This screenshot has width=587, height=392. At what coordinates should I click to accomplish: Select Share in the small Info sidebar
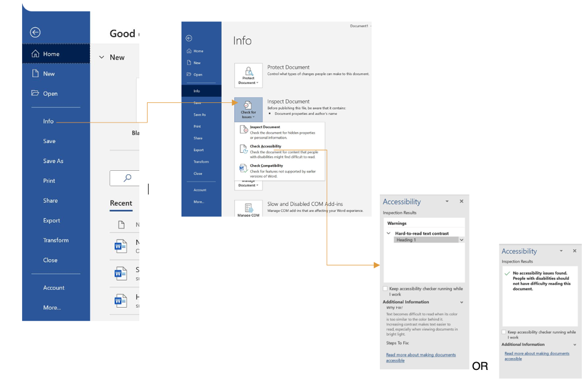point(198,138)
